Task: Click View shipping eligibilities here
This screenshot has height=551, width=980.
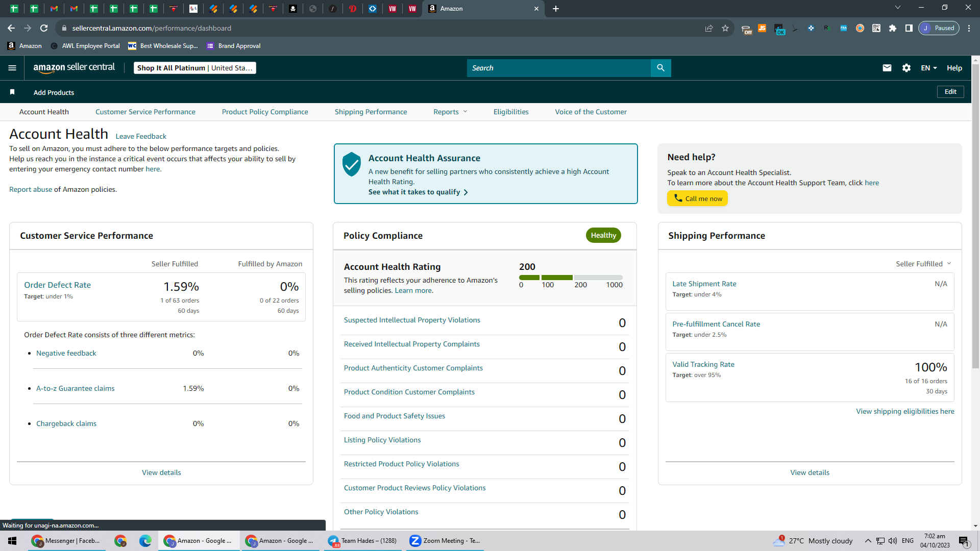Action: pyautogui.click(x=905, y=411)
